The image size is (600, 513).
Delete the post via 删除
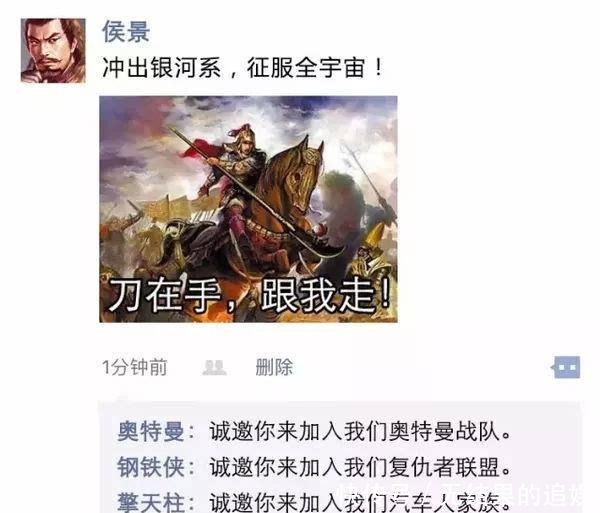[x=274, y=367]
